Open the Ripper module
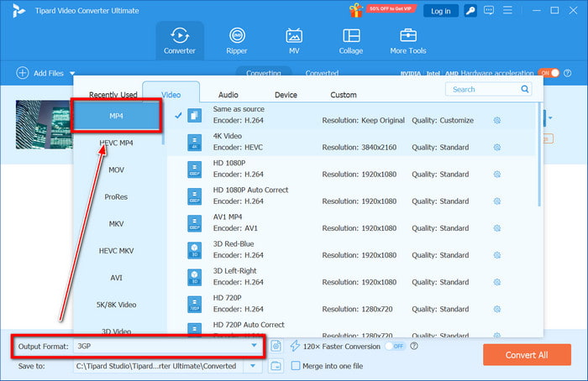Screen dimensions: 588x381 (238, 41)
